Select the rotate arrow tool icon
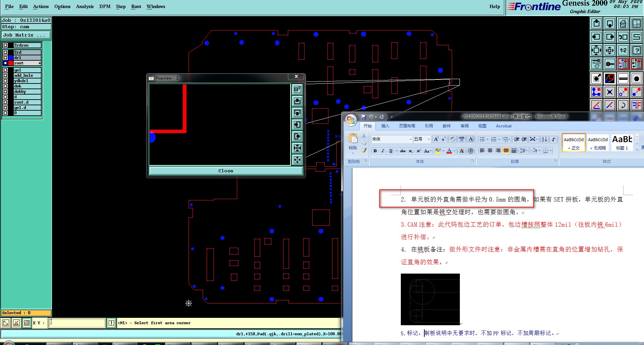The image size is (644, 345). click(x=623, y=105)
